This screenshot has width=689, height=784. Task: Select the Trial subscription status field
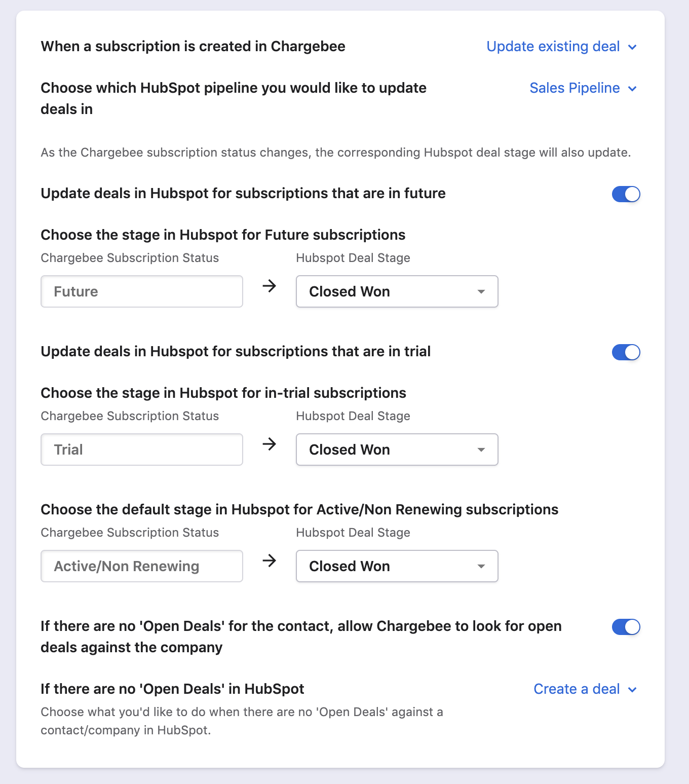(142, 450)
